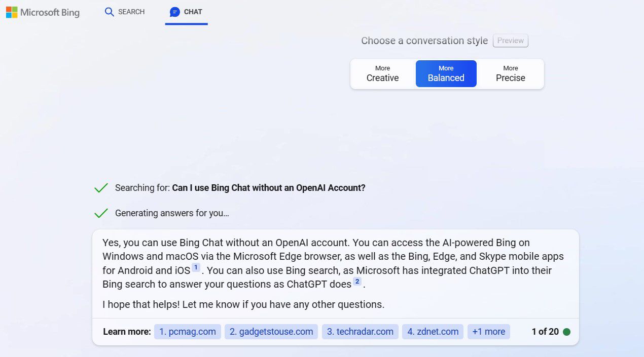
Task: Click the Preview badge
Action: (510, 41)
